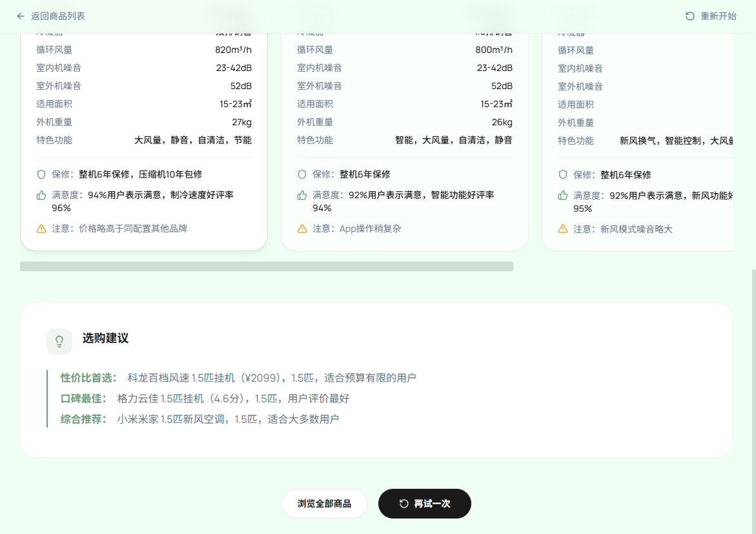Select the 820m³/h airflow value

[233, 50]
